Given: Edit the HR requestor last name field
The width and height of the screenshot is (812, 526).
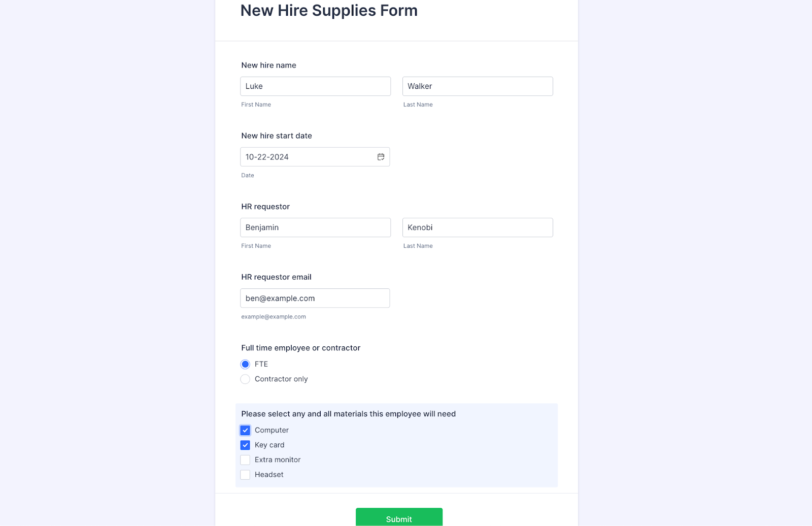Looking at the screenshot, I should pyautogui.click(x=477, y=227).
